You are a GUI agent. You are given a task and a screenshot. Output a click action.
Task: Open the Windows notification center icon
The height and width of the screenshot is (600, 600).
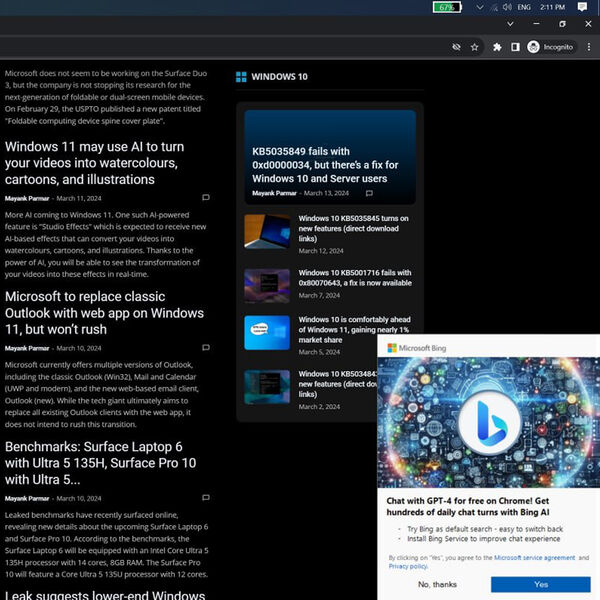pyautogui.click(x=582, y=7)
